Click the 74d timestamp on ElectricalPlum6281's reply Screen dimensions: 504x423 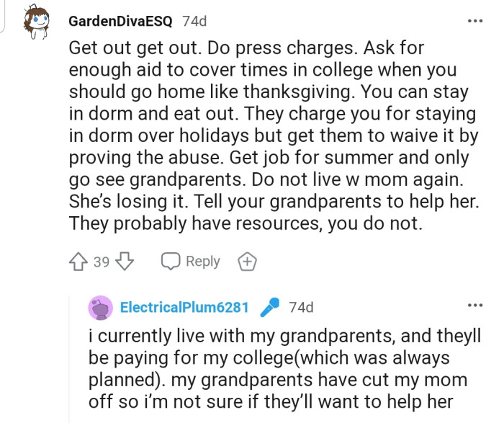(x=301, y=308)
